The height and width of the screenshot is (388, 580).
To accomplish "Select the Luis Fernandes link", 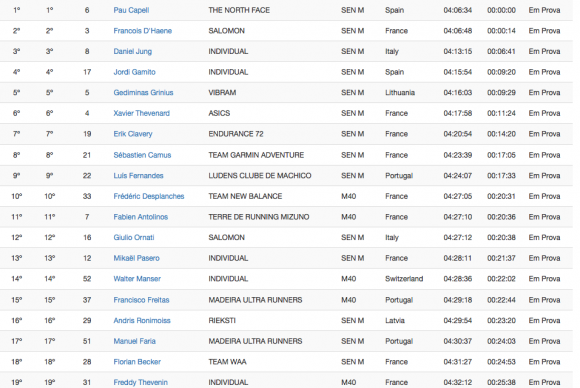I will click(x=138, y=176).
